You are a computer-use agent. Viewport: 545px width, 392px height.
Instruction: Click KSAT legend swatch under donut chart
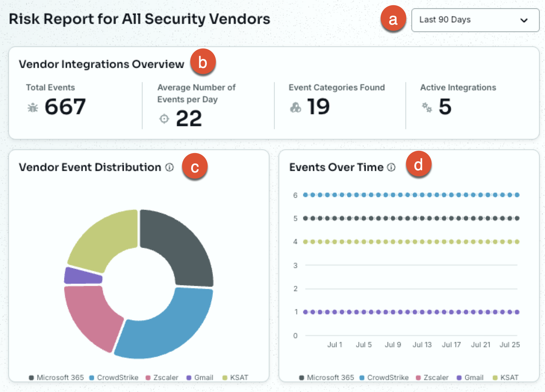click(x=225, y=378)
